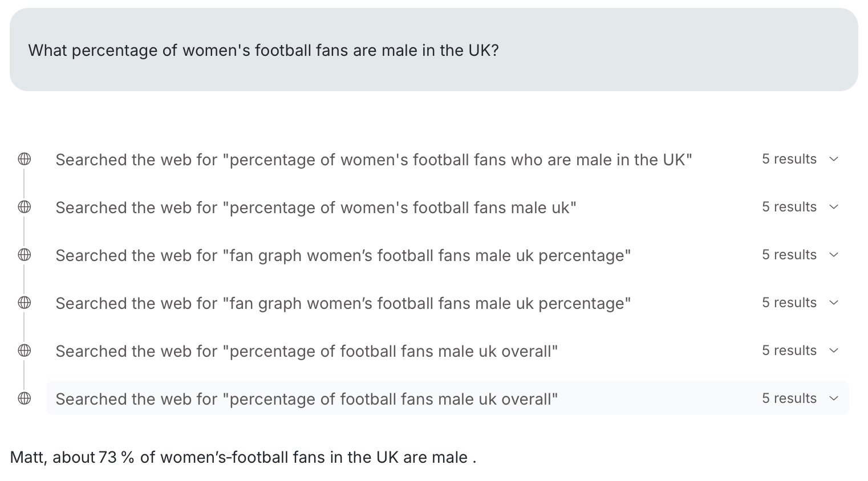Expand chevron of highlighted last search row
The image size is (868, 481).
(x=834, y=399)
